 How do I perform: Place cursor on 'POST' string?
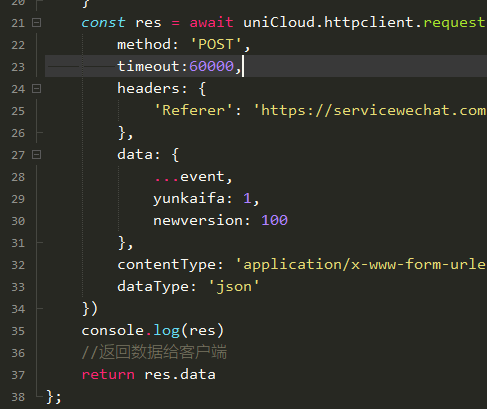click(x=216, y=44)
